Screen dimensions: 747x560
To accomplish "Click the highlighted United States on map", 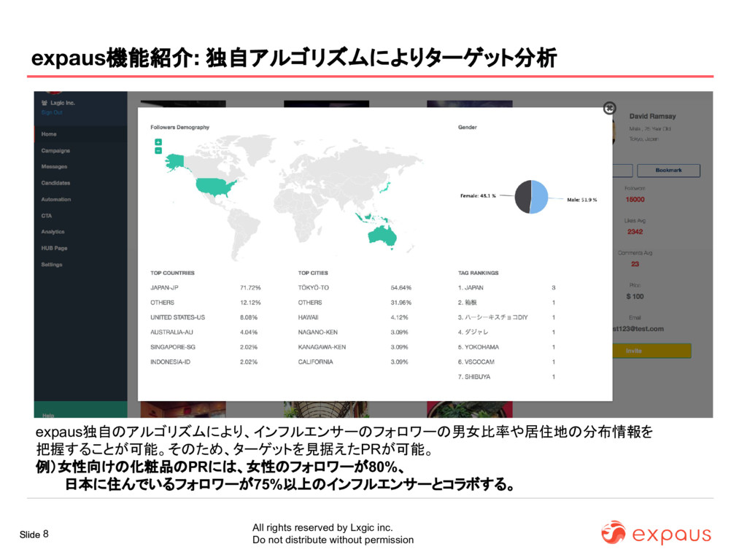I will point(214,187).
